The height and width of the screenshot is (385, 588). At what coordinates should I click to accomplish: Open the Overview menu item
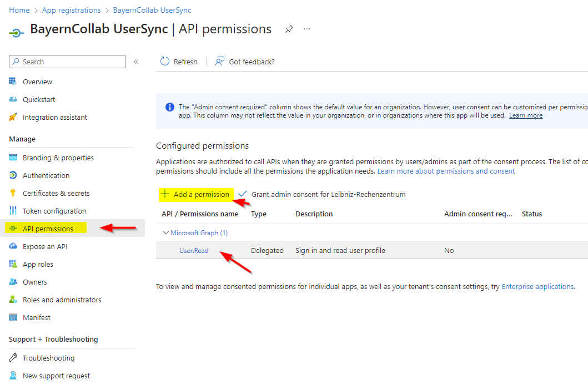[37, 82]
